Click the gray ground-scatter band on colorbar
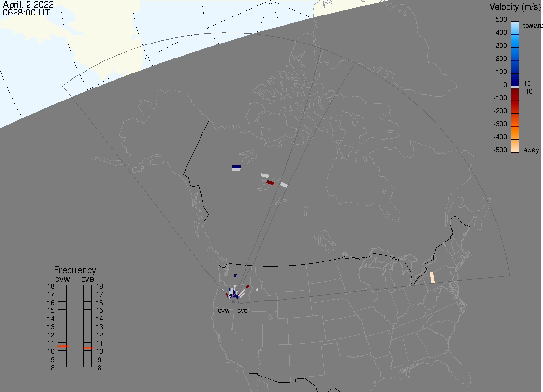The width and height of the screenshot is (543, 392). point(515,87)
